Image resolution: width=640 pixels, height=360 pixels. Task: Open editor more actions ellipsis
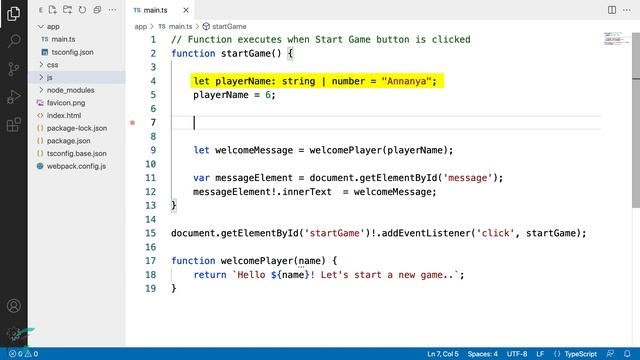click(627, 10)
